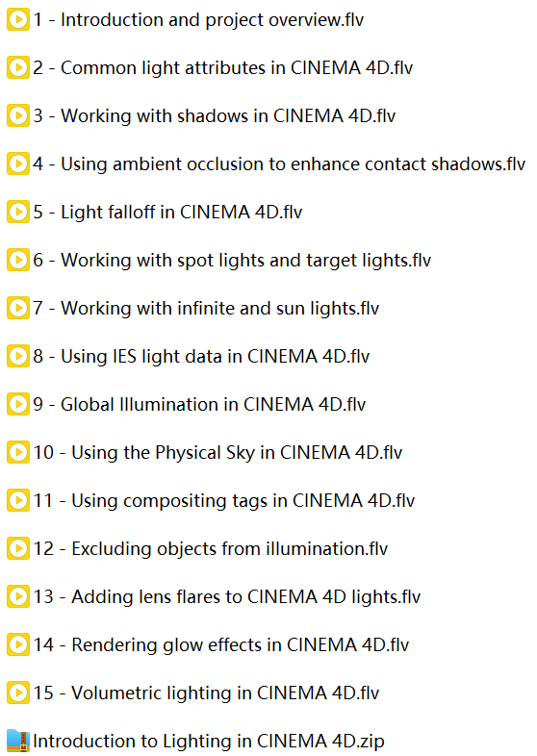The width and height of the screenshot is (537, 756).
Task: Click Introduction to Lighting in CINEMA 4D.zip name
Action: (x=209, y=741)
